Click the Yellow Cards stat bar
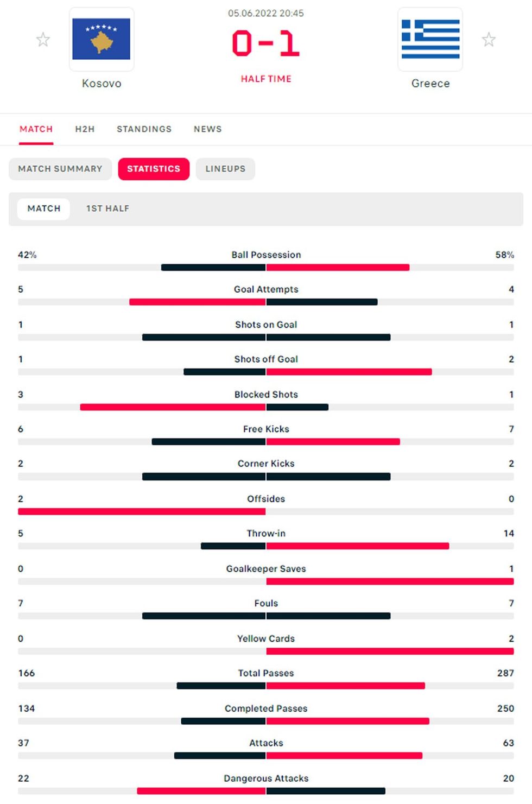 390,651
